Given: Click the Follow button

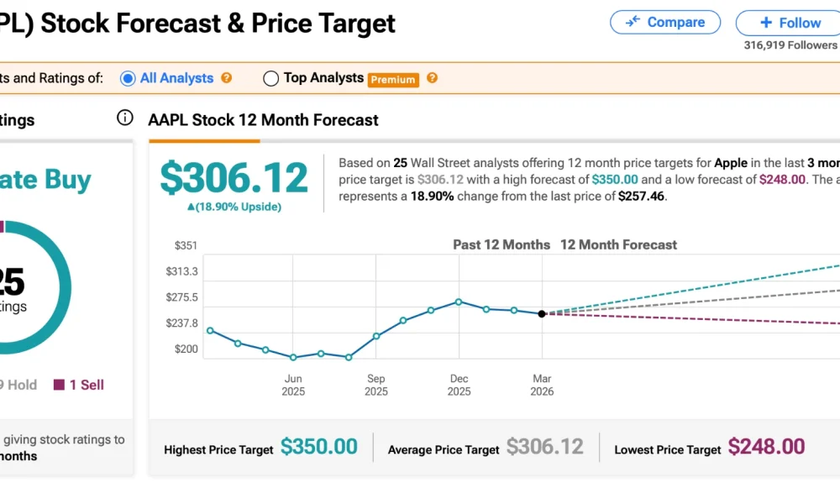Looking at the screenshot, I should click(x=794, y=22).
